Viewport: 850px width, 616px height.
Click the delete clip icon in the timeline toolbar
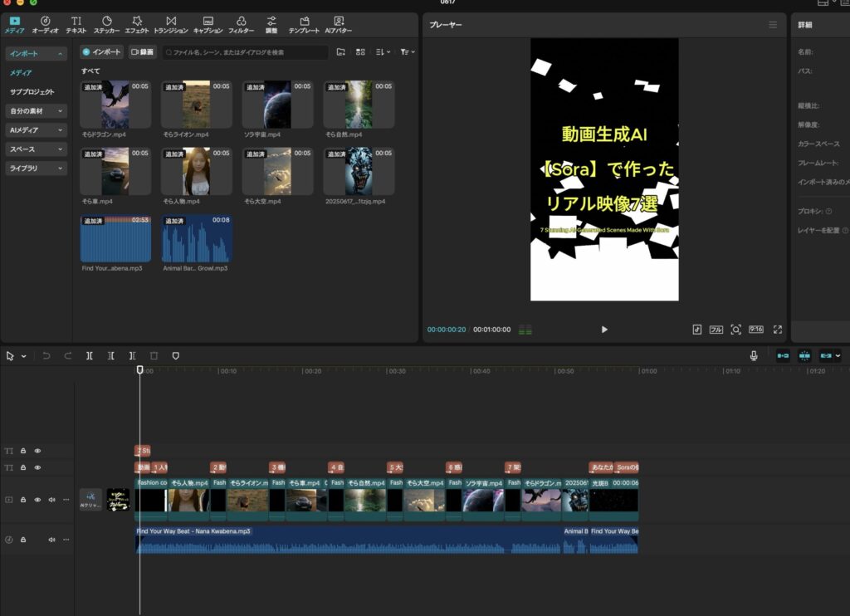click(154, 356)
